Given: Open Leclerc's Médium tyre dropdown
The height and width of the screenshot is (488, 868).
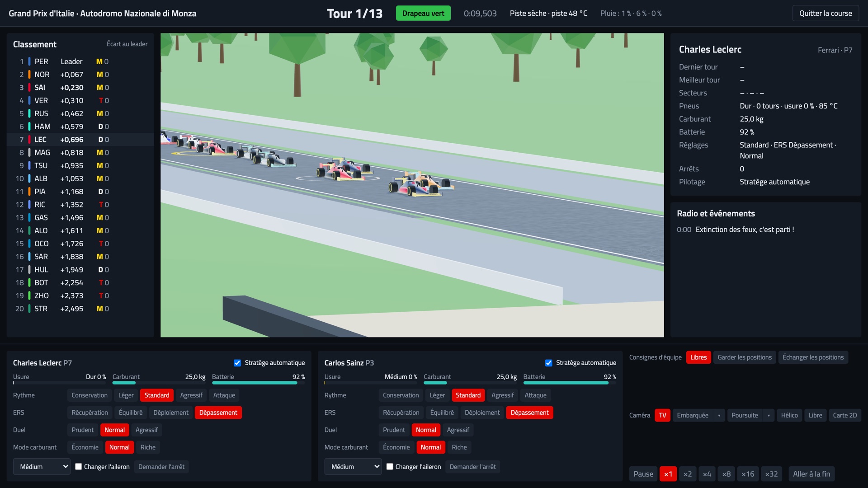Looking at the screenshot, I should 42,466.
